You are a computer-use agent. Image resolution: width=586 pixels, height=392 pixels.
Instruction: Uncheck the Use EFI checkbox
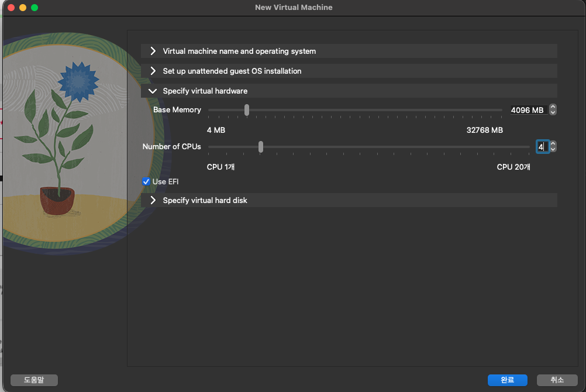point(146,182)
